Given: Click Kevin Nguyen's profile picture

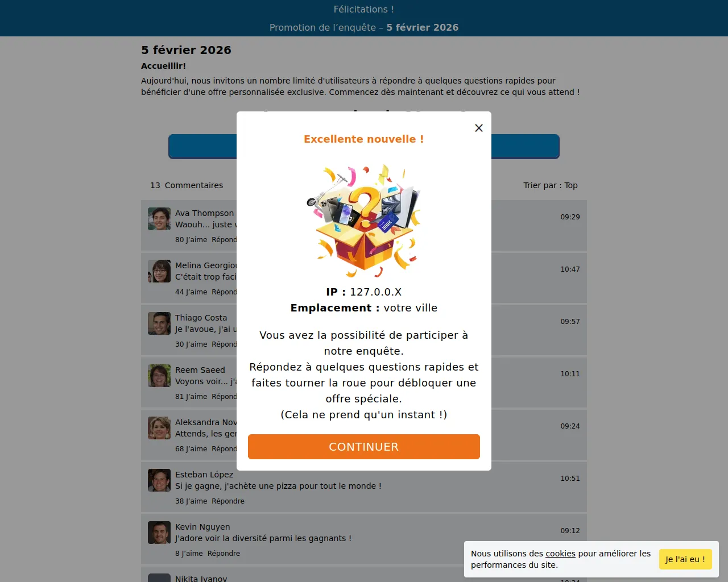Looking at the screenshot, I should pyautogui.click(x=159, y=533).
